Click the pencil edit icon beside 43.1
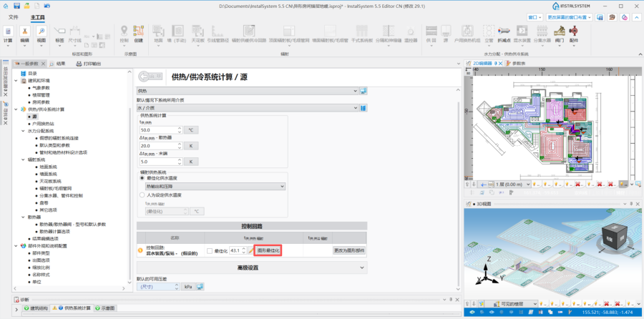This screenshot has height=319, width=644. click(250, 250)
